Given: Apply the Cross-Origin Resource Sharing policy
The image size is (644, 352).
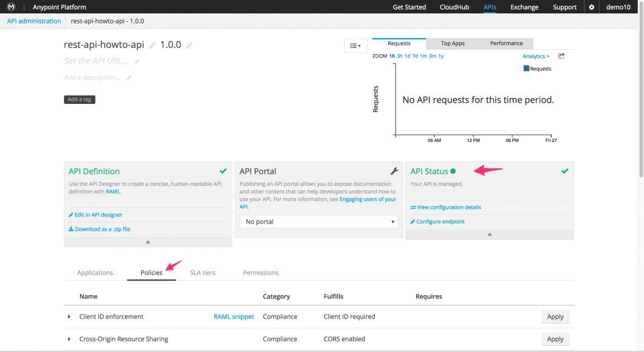Looking at the screenshot, I should click(555, 339).
